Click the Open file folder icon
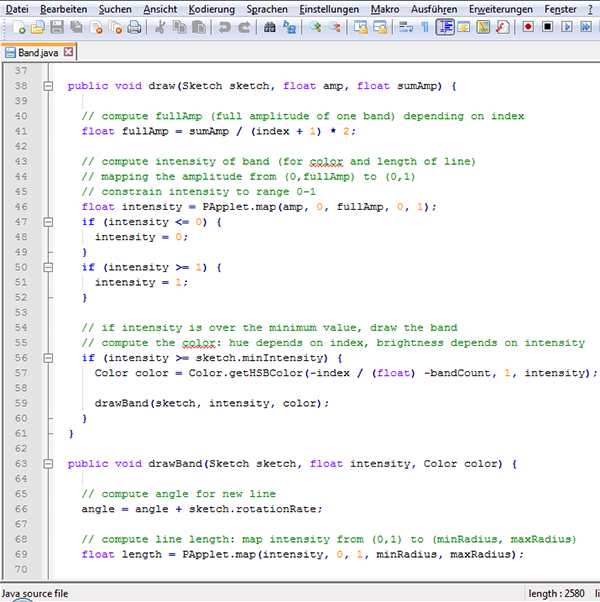 coord(38,27)
